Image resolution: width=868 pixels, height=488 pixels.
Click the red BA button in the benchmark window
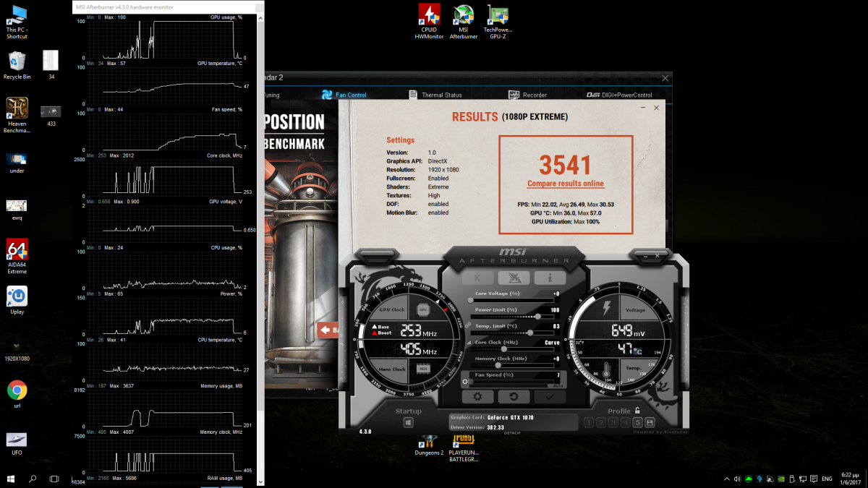329,330
